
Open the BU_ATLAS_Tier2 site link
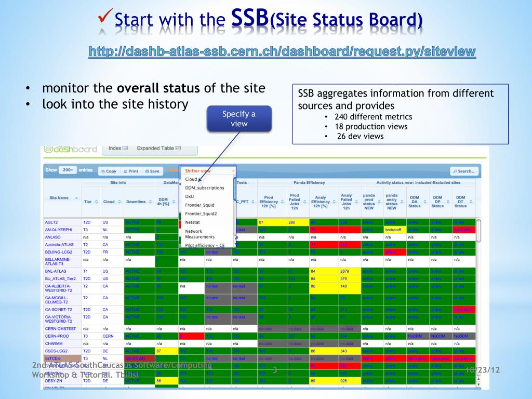pyautogui.click(x=60, y=279)
